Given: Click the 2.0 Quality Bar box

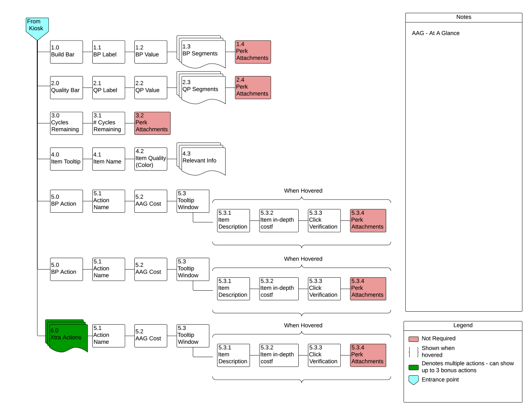Looking at the screenshot, I should pos(66,87).
